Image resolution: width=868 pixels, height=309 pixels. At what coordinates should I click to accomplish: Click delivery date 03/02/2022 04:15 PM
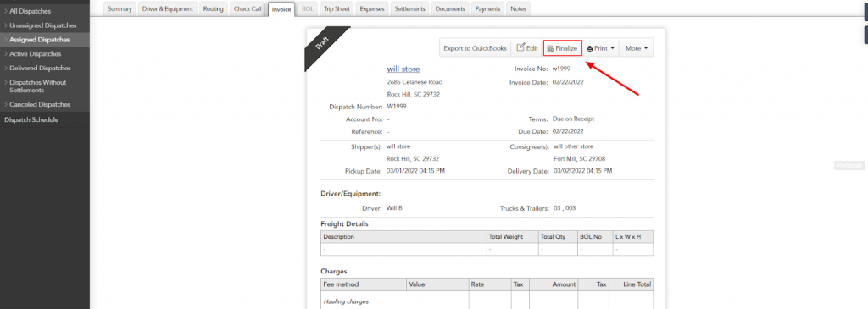click(583, 171)
